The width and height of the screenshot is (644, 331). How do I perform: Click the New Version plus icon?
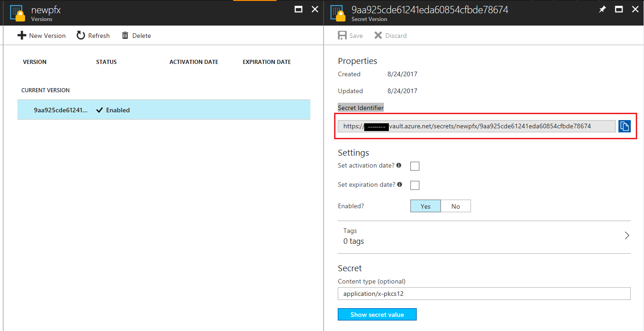pos(21,36)
